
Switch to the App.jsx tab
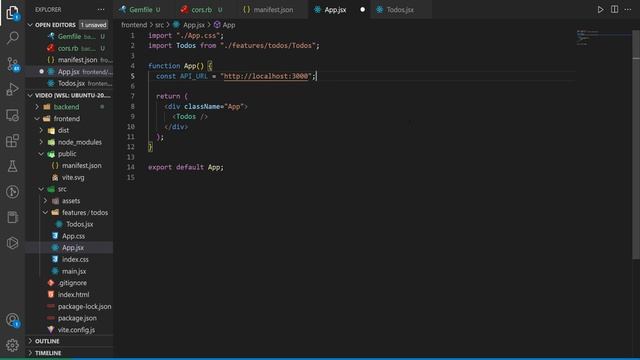[x=335, y=9]
